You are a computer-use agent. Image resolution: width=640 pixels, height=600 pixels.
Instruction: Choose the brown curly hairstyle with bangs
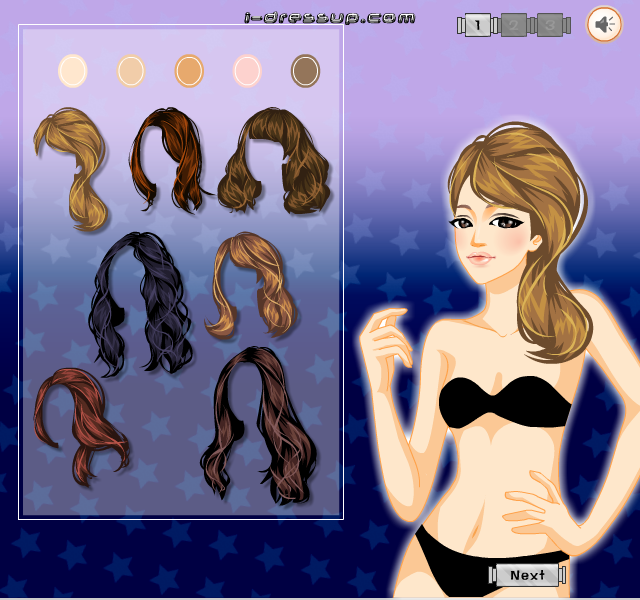point(274,161)
